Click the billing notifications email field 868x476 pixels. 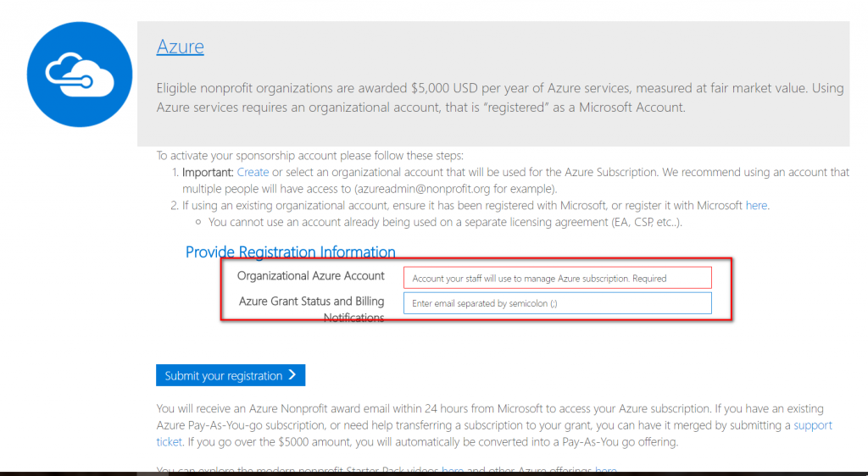[x=558, y=303]
